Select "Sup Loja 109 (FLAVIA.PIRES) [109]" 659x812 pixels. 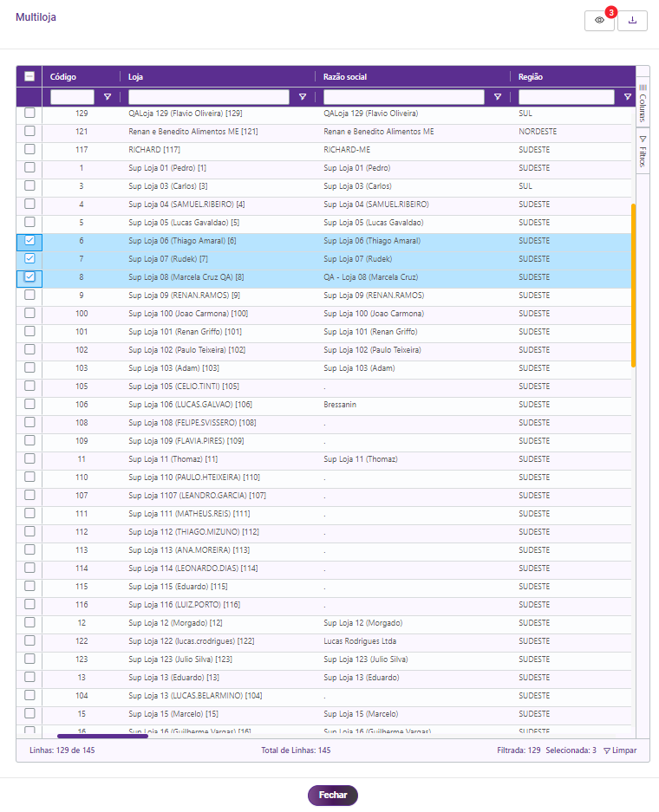pos(186,441)
